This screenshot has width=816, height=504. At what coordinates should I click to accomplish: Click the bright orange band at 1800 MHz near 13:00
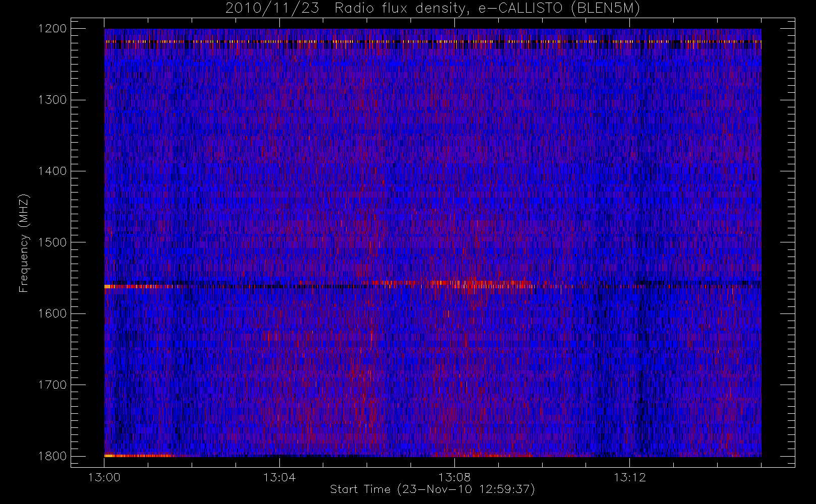[x=139, y=456]
